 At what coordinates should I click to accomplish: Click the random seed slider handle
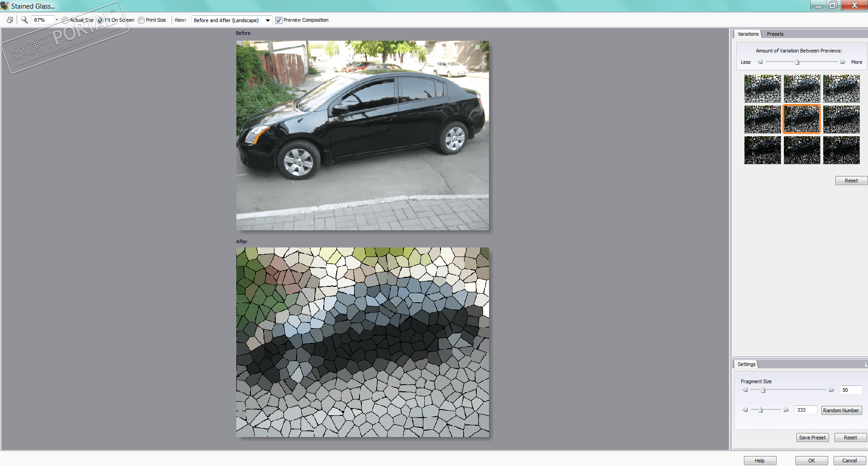(761, 410)
